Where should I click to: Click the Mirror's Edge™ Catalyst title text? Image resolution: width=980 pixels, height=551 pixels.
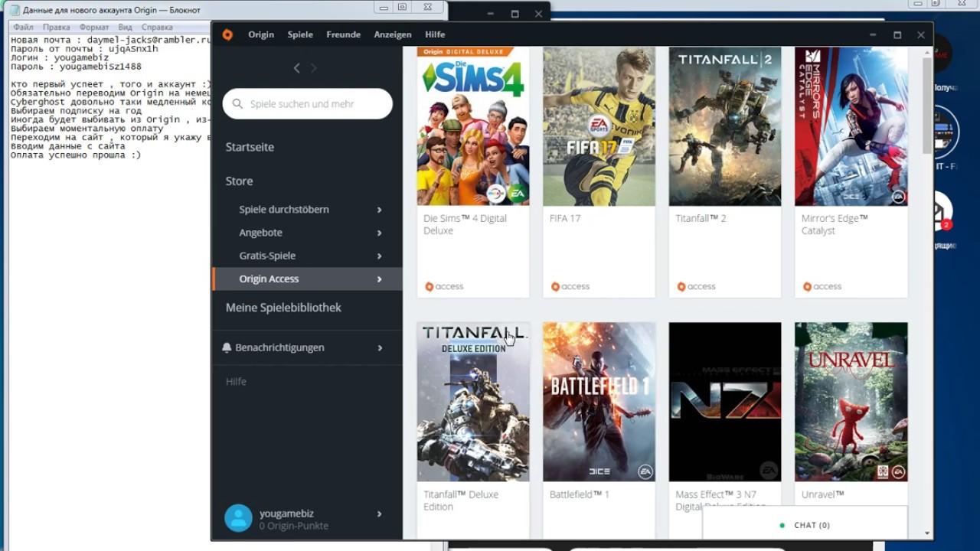pyautogui.click(x=835, y=224)
